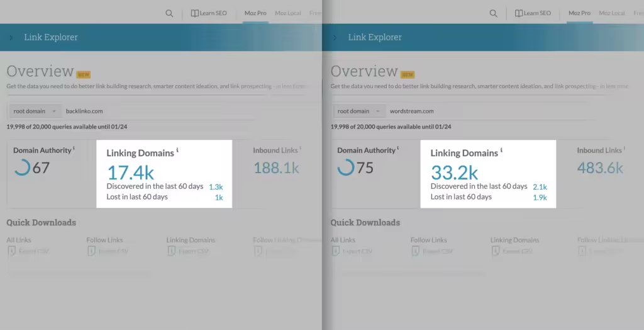
Task: Click Domain Authority info icon for wordstream.com
Action: pos(398,148)
